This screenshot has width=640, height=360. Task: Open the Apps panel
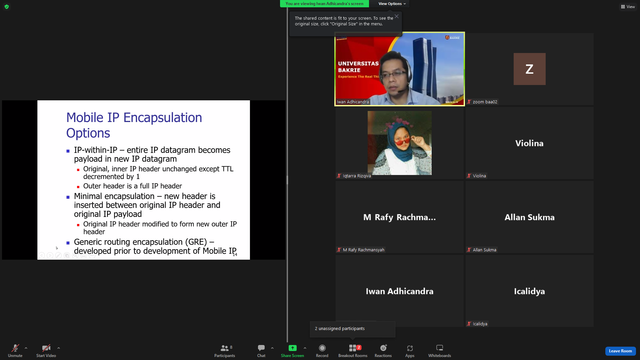[410, 350]
